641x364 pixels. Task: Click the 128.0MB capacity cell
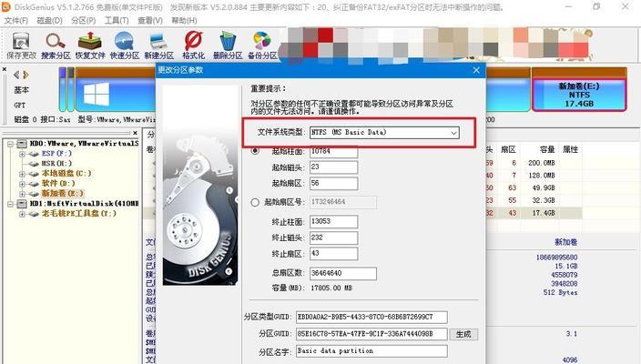541,176
